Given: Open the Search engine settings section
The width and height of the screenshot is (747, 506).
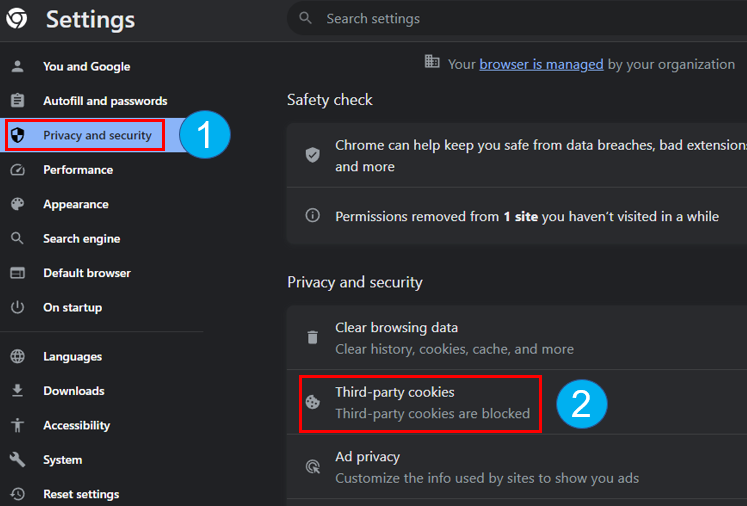Looking at the screenshot, I should pyautogui.click(x=81, y=239).
